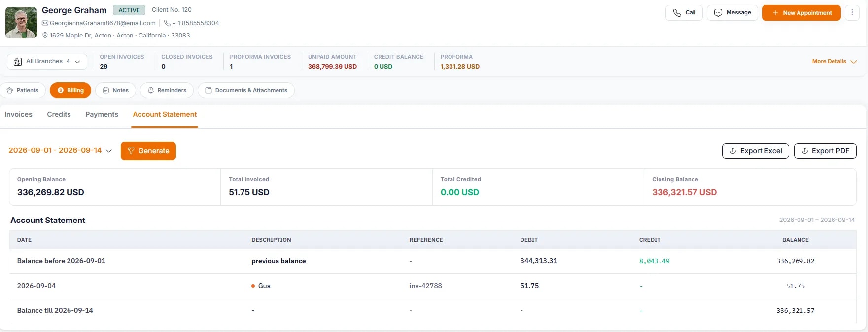Image resolution: width=868 pixels, height=332 pixels.
Task: Open the Credits sub-tab
Action: coord(59,114)
